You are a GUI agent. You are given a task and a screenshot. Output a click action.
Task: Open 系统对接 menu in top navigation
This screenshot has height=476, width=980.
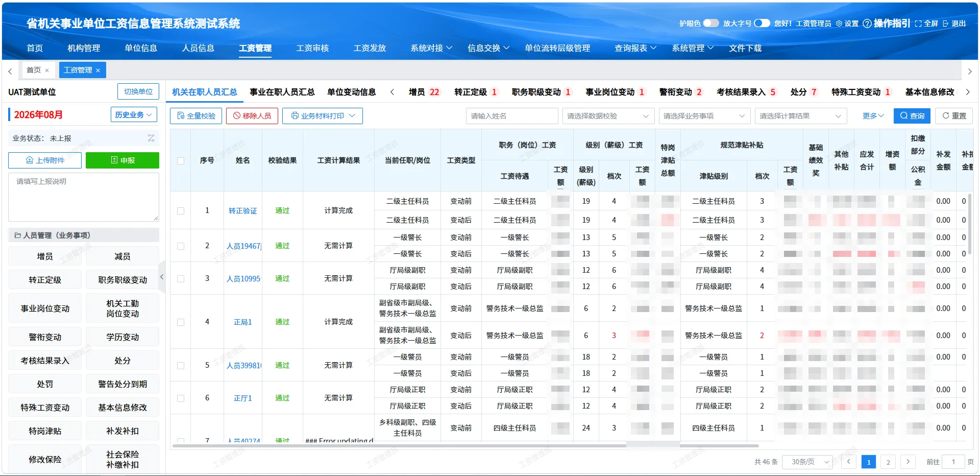[431, 48]
